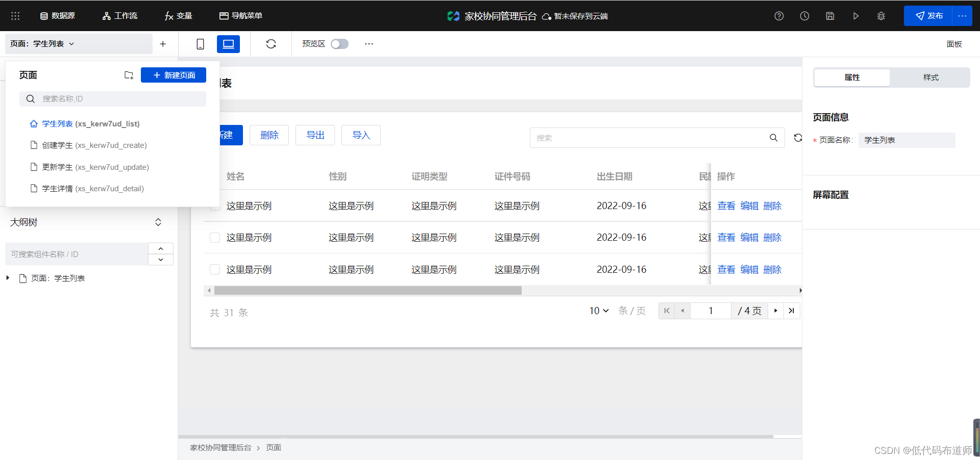Toggle the 预览区 switch

[x=339, y=44]
